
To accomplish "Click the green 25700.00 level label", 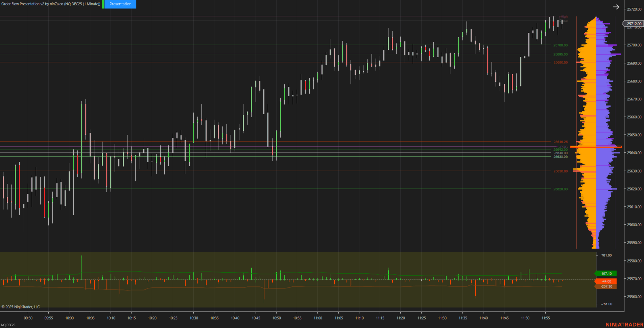I will coord(560,45).
